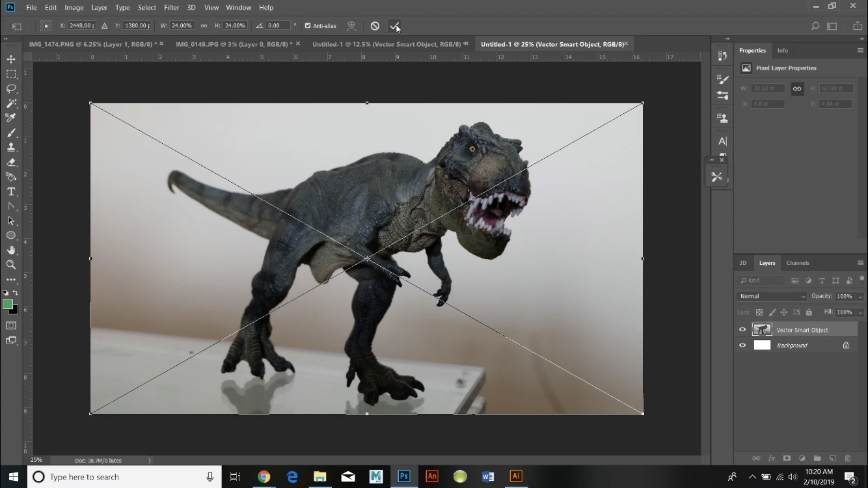Cancel the transform using the slash icon
The image size is (868, 488).
click(x=375, y=25)
